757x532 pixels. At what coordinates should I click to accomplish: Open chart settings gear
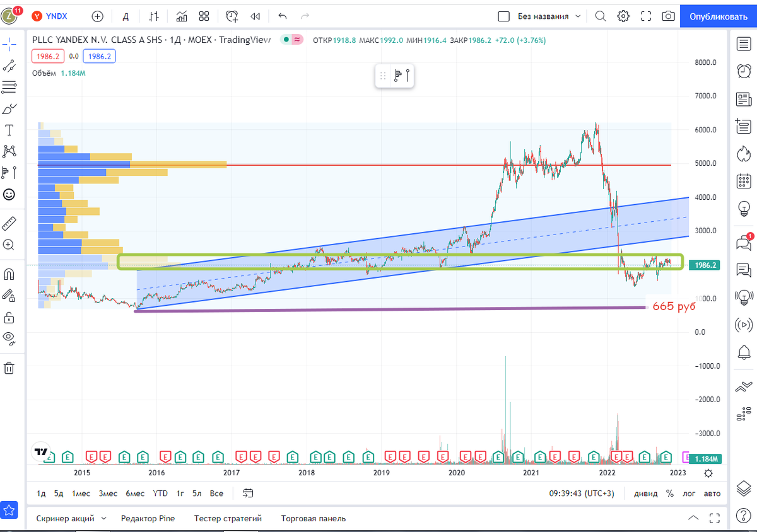623,16
